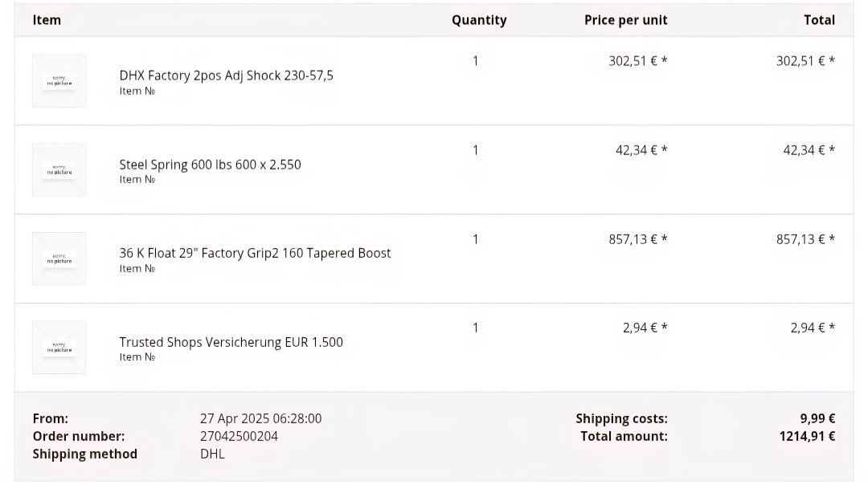This screenshot has height=485, width=868.
Task: Click the shipping costs value 9,99 €
Action: [817, 418]
